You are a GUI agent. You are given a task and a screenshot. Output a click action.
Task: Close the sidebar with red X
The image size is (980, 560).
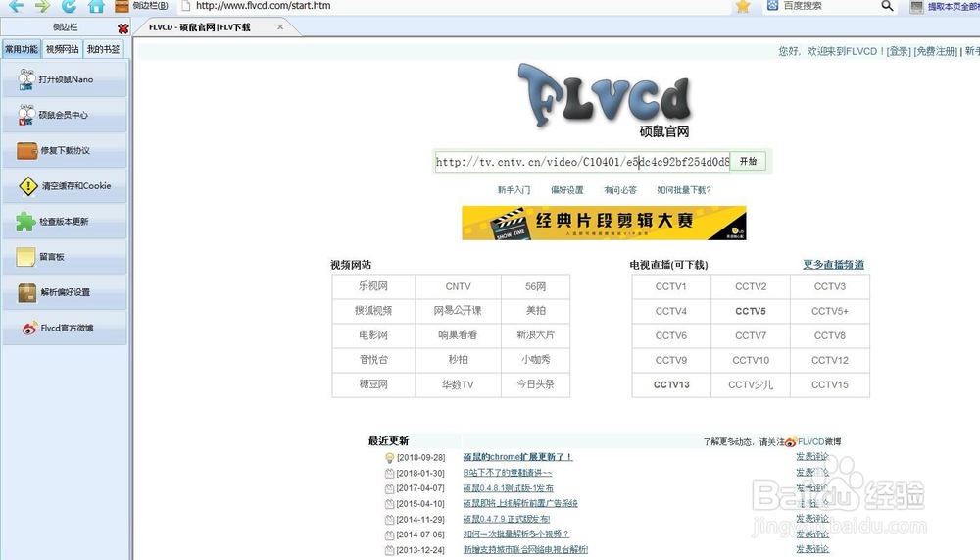122,28
